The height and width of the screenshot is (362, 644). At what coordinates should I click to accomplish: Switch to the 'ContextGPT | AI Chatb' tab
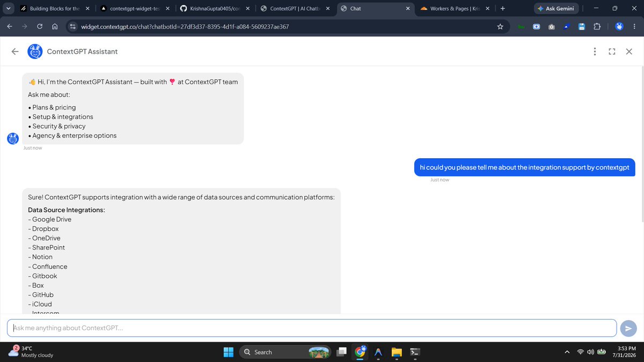click(x=295, y=9)
